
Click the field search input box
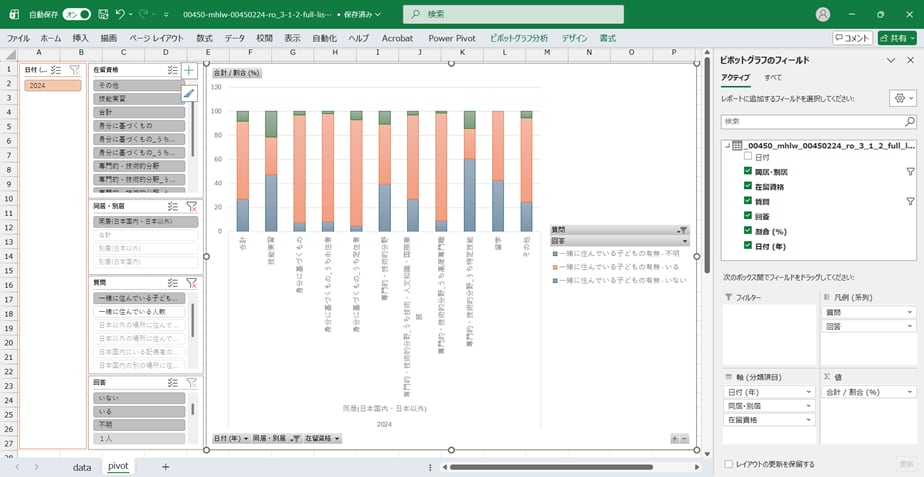pyautogui.click(x=817, y=121)
